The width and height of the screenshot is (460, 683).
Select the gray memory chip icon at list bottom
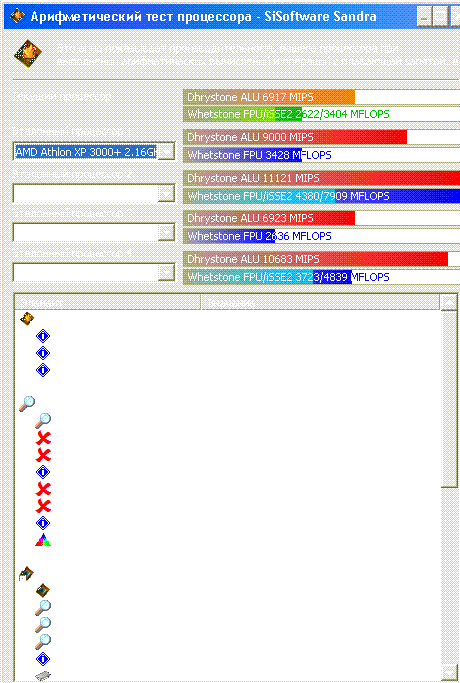(43, 676)
